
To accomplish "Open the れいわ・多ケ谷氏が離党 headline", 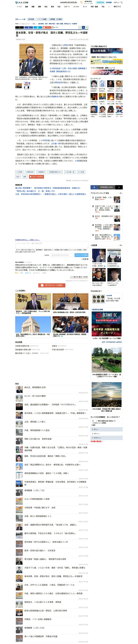I will pyautogui.click(x=35, y=396).
